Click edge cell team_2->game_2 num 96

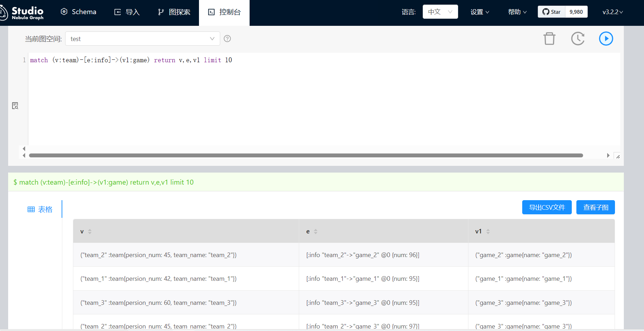click(383, 255)
